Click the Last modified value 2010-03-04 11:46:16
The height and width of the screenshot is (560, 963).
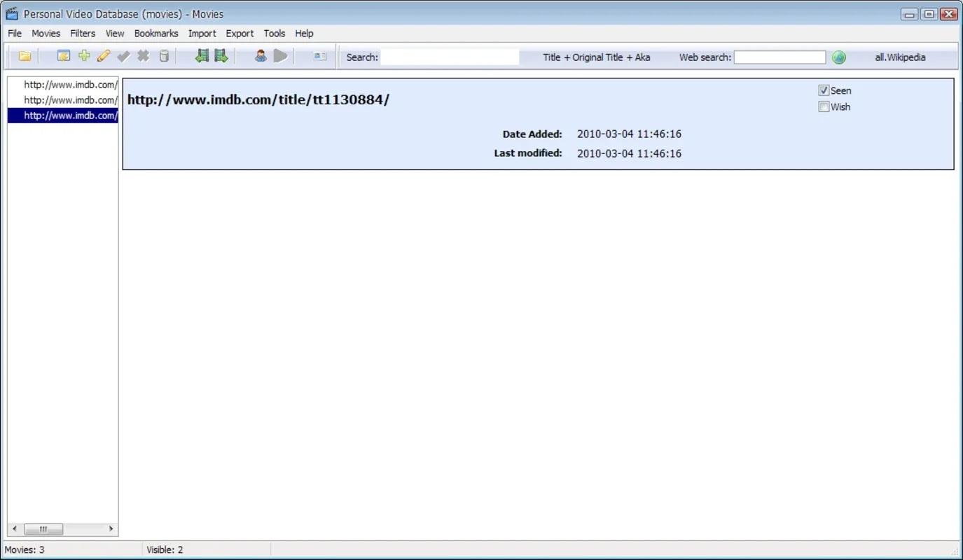pyautogui.click(x=629, y=153)
